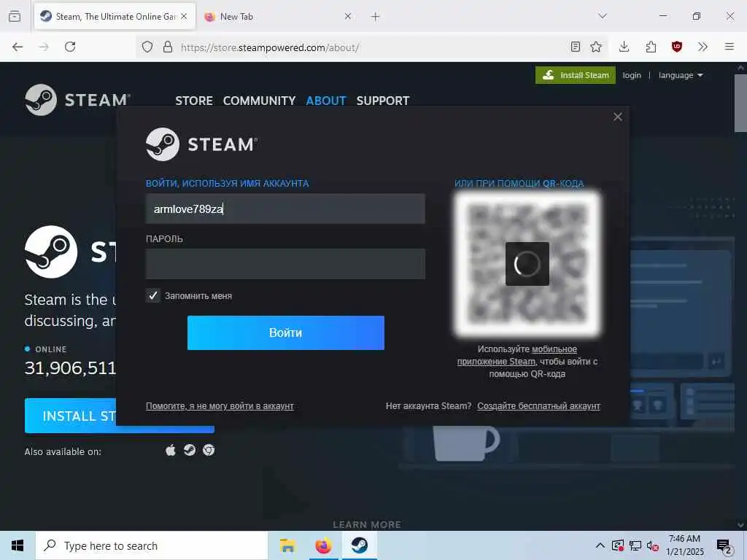Open the STORE menu item
Viewport: 747px width, 560px height.
coord(194,101)
